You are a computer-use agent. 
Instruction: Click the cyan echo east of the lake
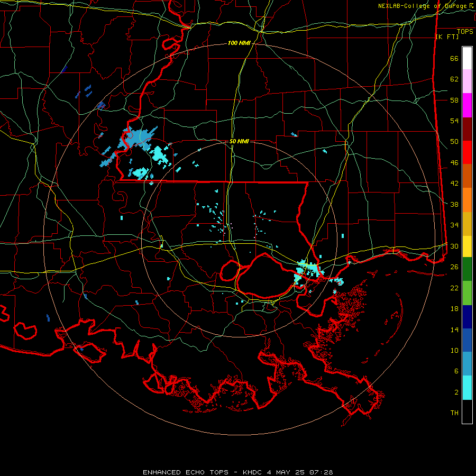coord(309,270)
